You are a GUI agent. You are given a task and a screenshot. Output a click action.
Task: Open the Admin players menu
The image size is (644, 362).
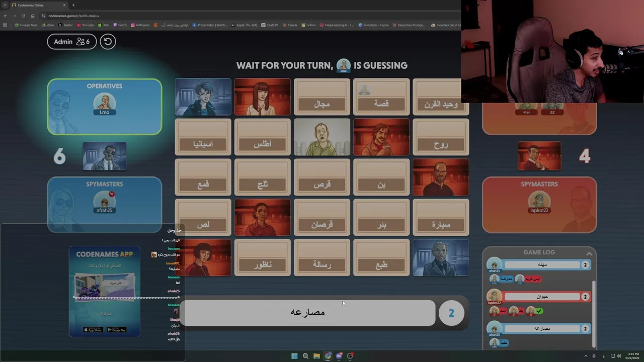71,42
